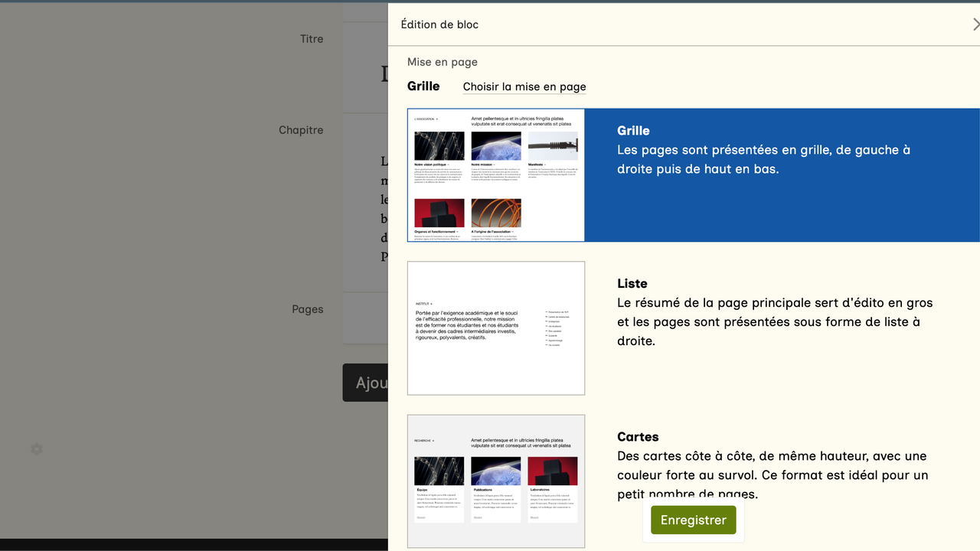Select the Cartes layout thumbnail

point(496,481)
